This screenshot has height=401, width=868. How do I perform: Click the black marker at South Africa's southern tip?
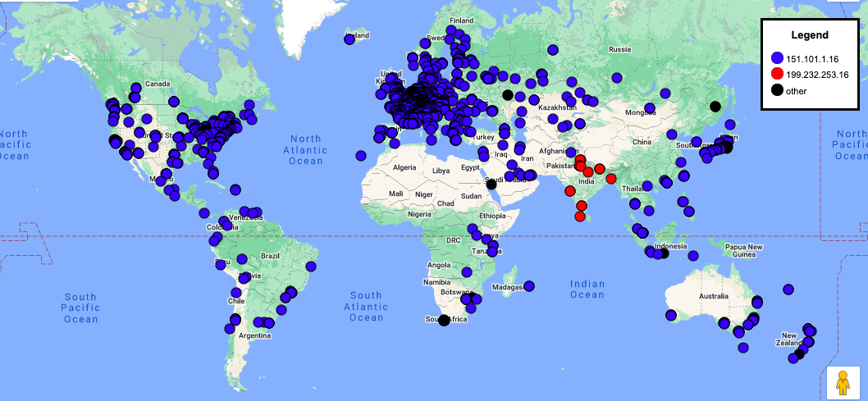pos(444,320)
